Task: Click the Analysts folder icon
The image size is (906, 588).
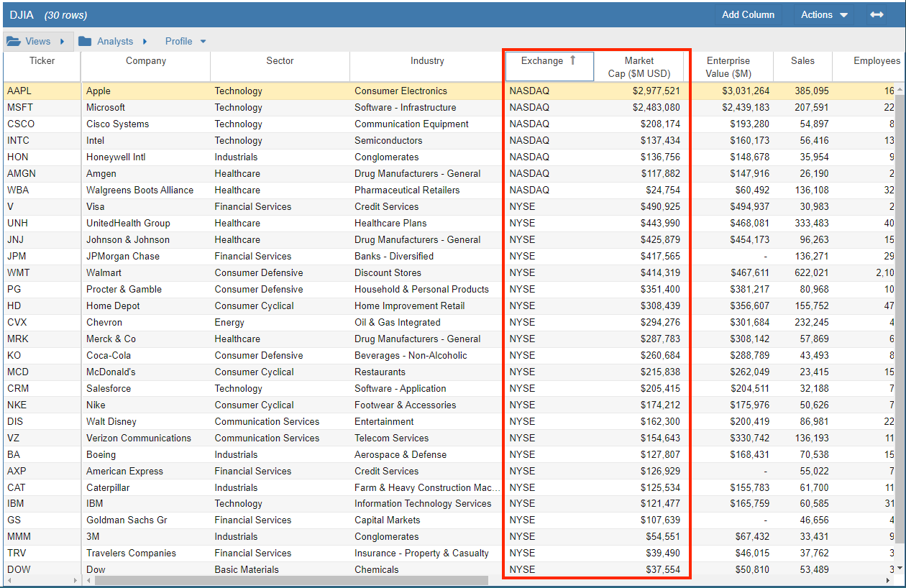Action: [85, 41]
